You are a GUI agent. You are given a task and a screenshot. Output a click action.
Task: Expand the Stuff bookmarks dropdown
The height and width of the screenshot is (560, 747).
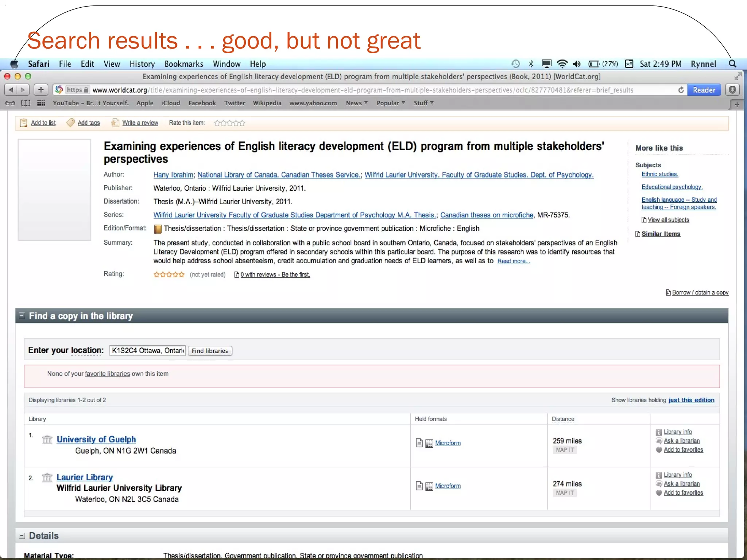(423, 103)
